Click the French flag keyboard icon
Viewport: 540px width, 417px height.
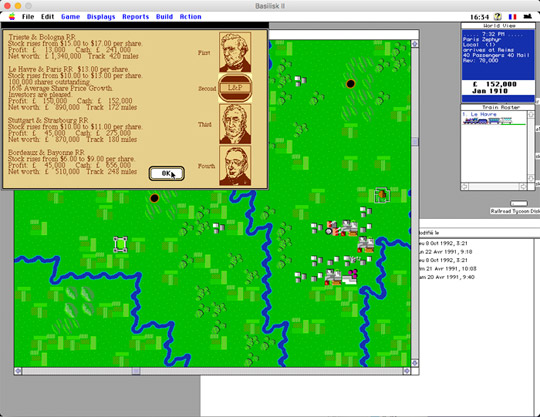pos(512,17)
